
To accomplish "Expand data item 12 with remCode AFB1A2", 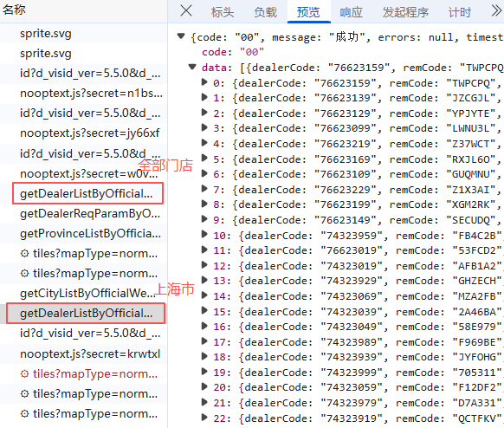I will point(204,264).
